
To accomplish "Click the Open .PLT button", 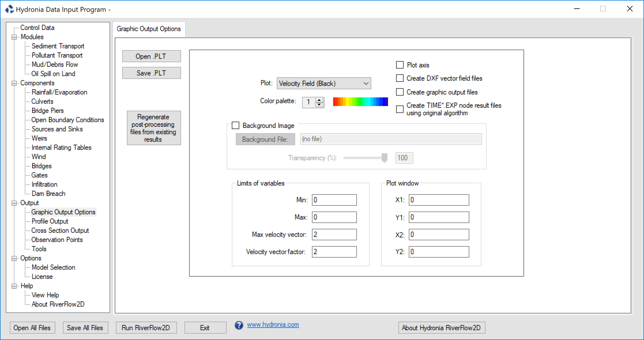I will [152, 56].
